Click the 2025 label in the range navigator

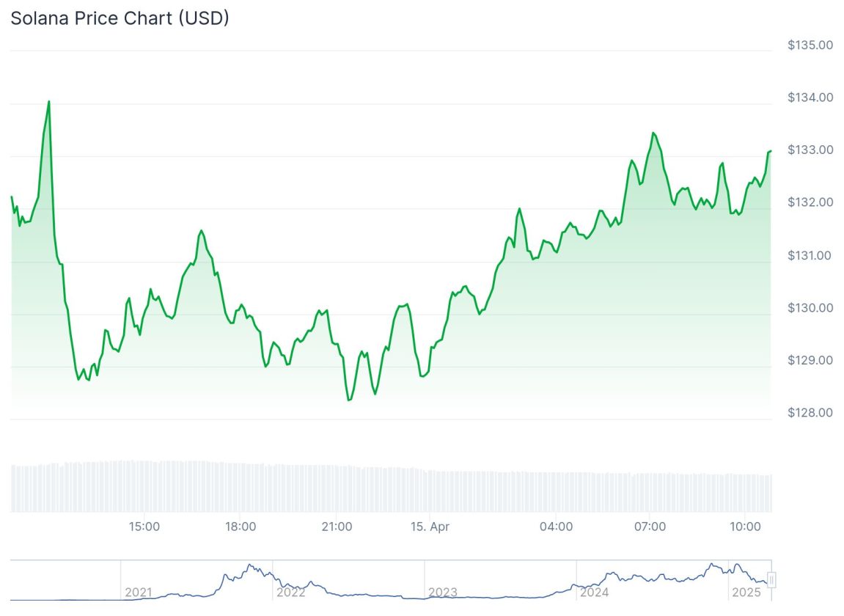(746, 592)
